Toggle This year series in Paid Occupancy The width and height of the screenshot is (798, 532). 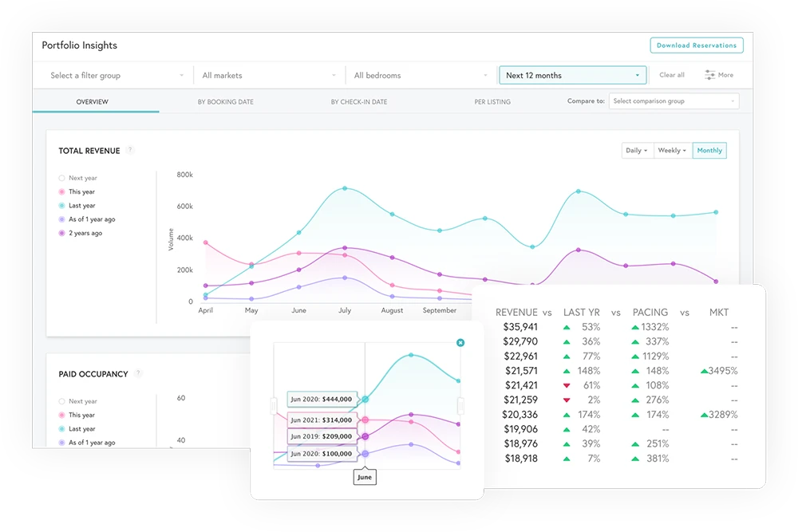[x=77, y=415]
